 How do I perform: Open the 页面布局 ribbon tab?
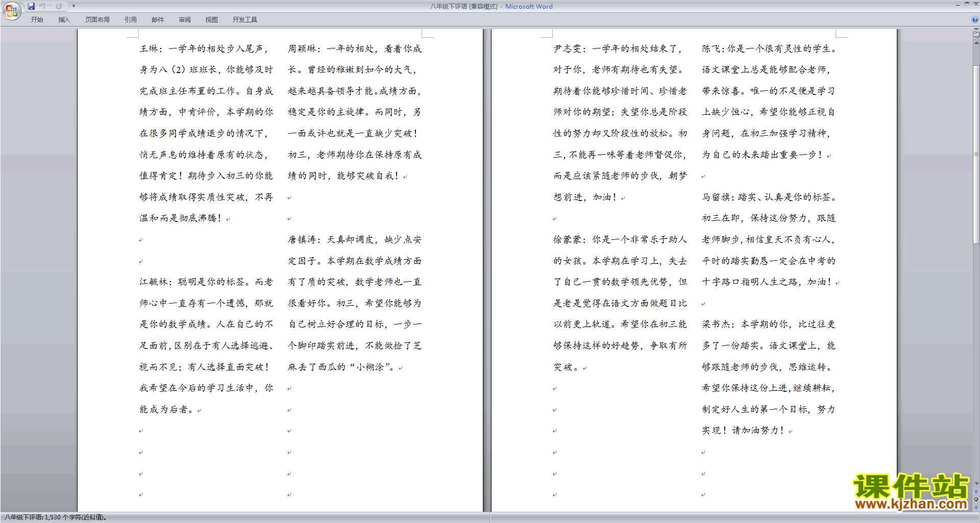click(x=97, y=20)
